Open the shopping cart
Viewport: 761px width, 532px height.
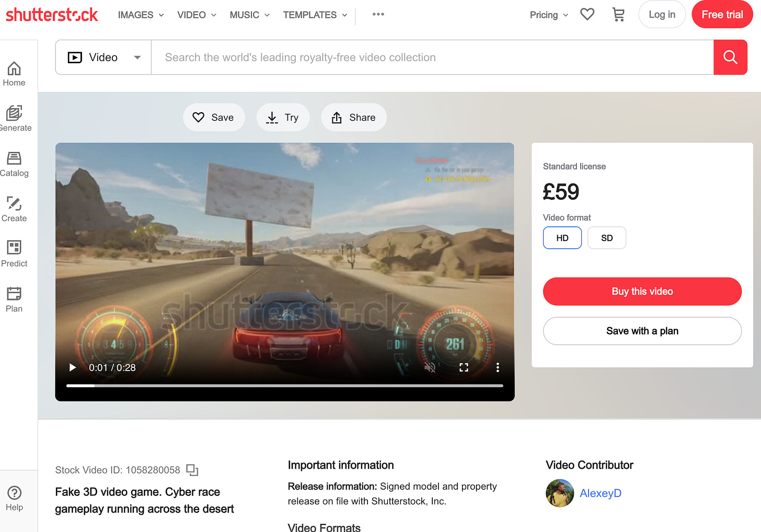[x=618, y=15]
